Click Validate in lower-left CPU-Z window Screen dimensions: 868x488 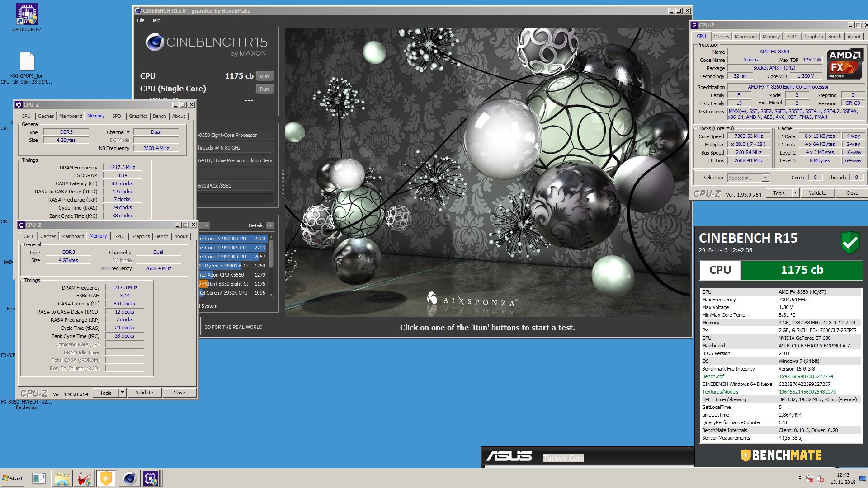[x=144, y=393]
